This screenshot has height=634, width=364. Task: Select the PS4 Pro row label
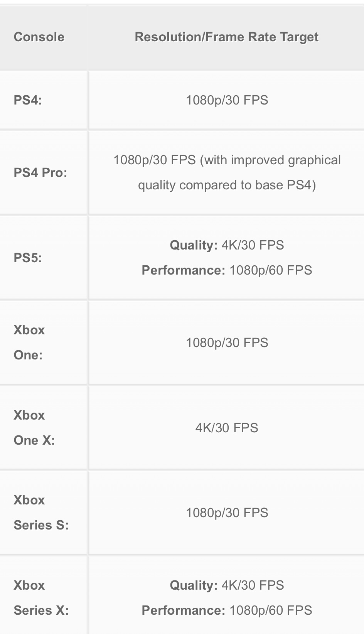[x=40, y=172]
